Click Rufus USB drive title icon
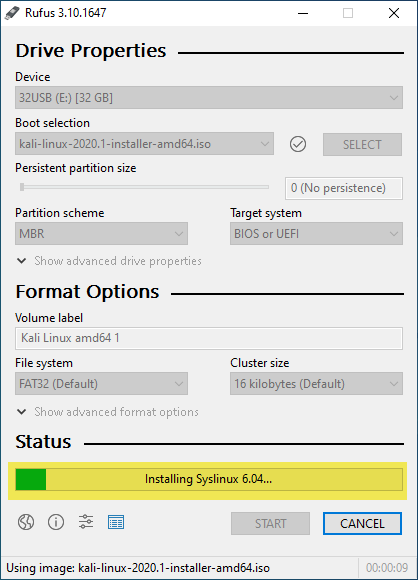418x580 pixels. 12,13
